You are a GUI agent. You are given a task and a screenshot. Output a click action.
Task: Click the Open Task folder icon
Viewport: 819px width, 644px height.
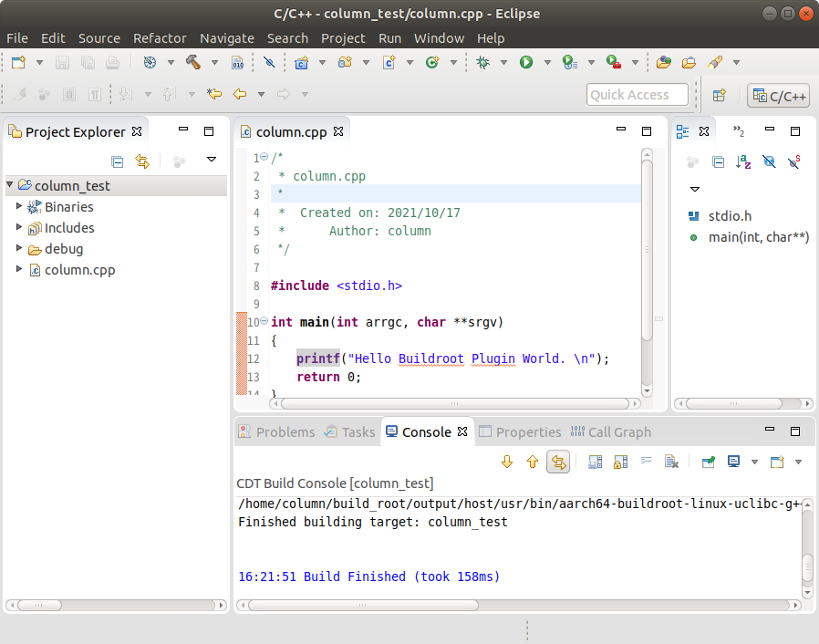(689, 63)
